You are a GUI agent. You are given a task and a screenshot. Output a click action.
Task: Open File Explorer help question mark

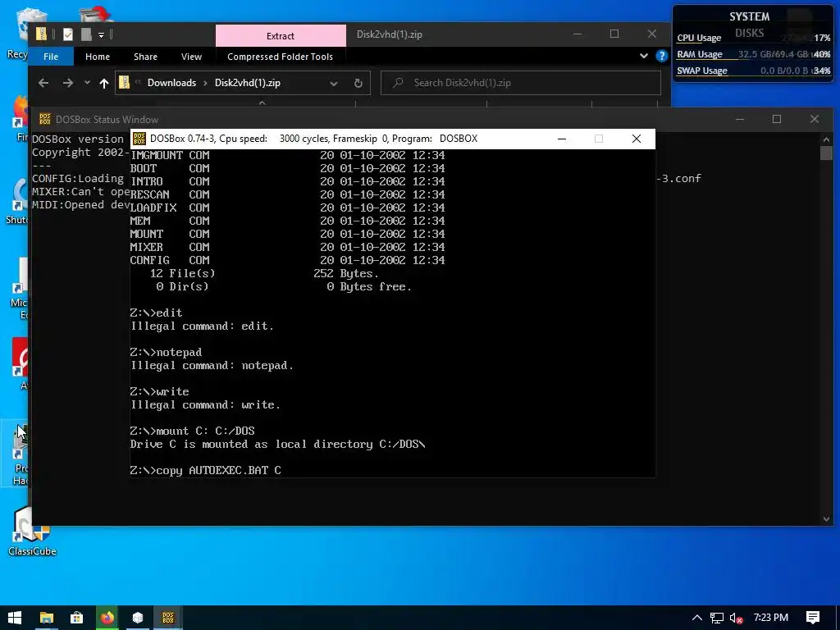click(662, 56)
